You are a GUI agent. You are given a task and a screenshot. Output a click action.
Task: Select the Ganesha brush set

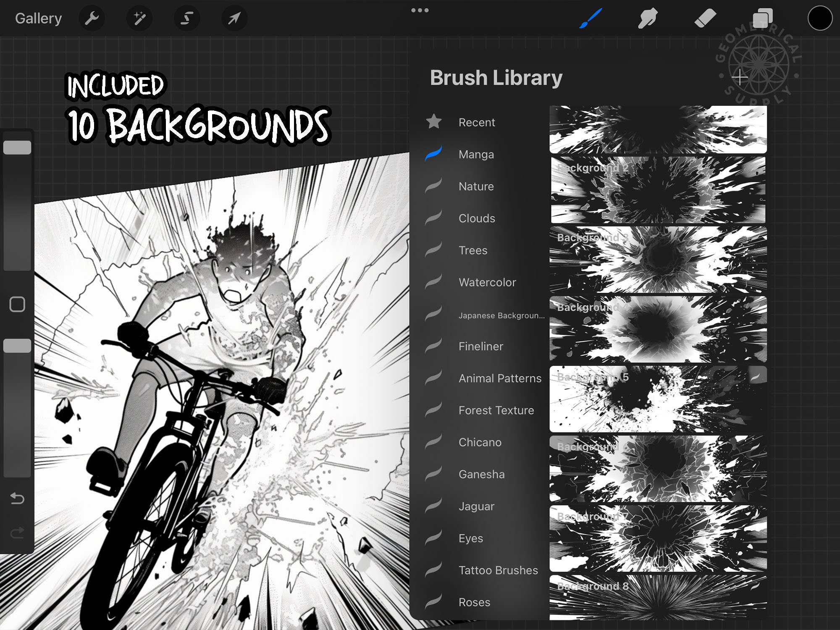481,474
